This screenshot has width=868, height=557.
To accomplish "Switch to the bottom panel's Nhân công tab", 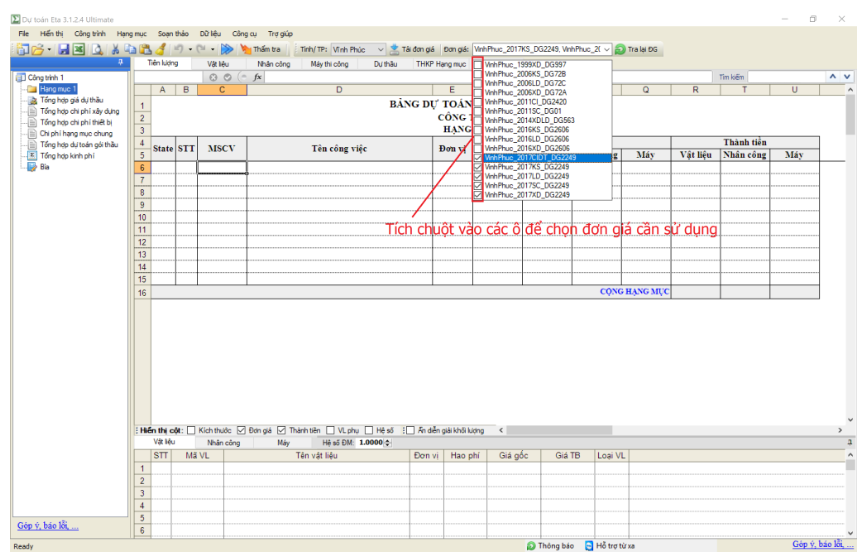I will (224, 442).
